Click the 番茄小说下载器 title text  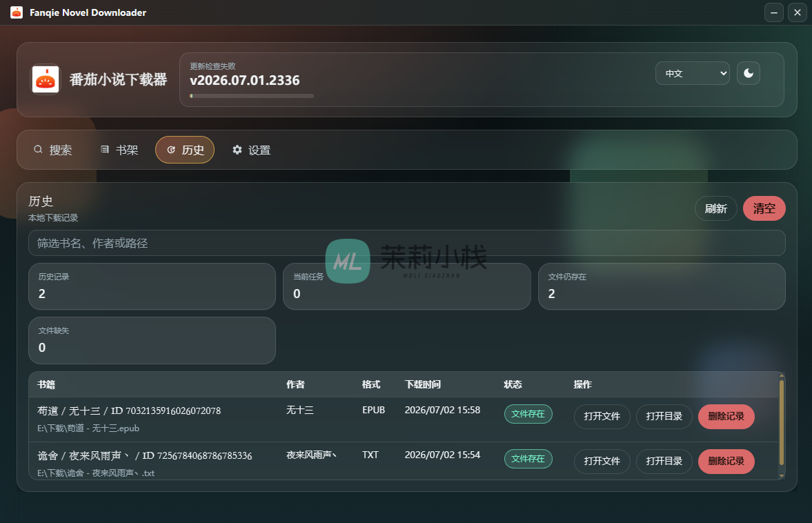[x=118, y=79]
